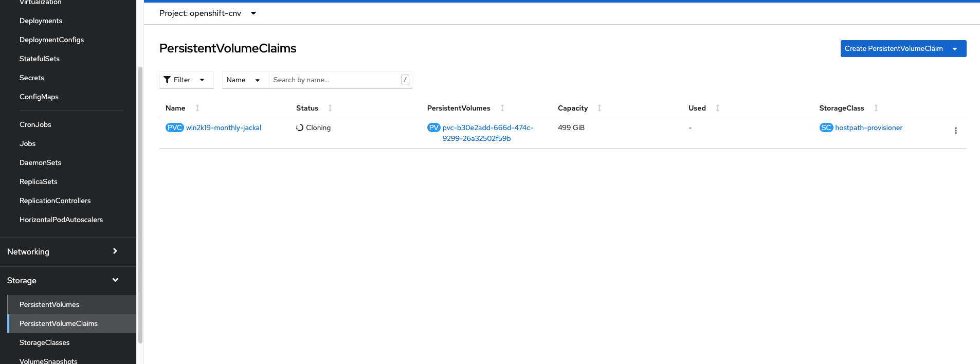980x364 pixels.
Task: Go to ConfigMaps in sidebar
Action: click(x=39, y=97)
